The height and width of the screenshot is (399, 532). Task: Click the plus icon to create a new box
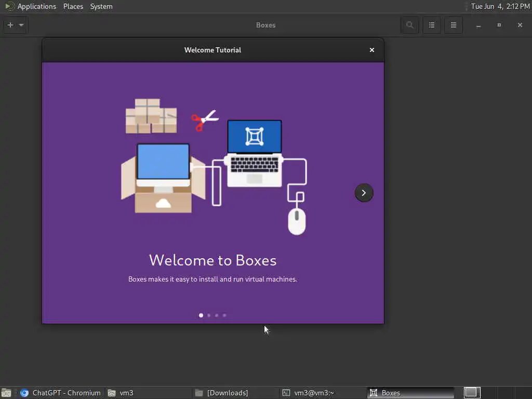pyautogui.click(x=10, y=25)
